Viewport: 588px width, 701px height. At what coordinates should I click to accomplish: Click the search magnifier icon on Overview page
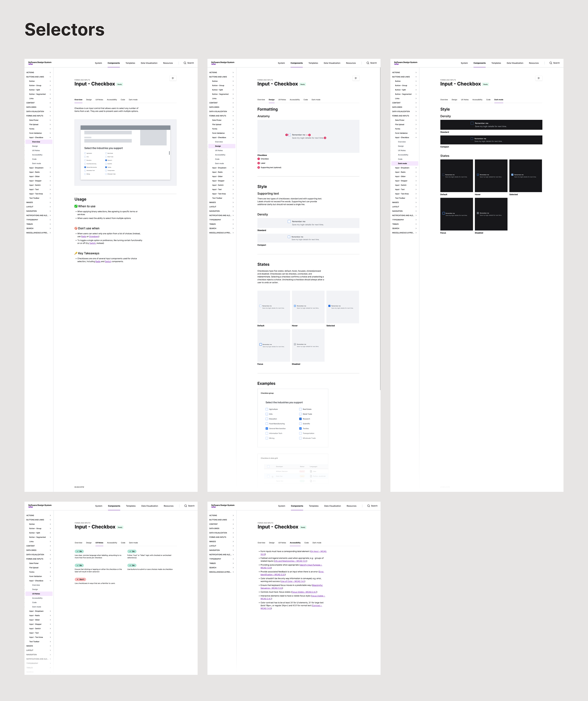click(185, 63)
